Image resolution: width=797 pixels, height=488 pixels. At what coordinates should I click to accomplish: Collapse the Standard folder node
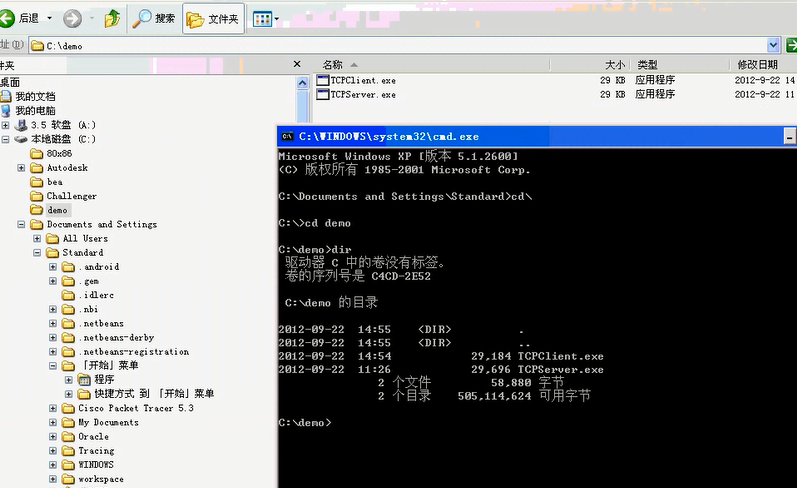pyautogui.click(x=37, y=253)
